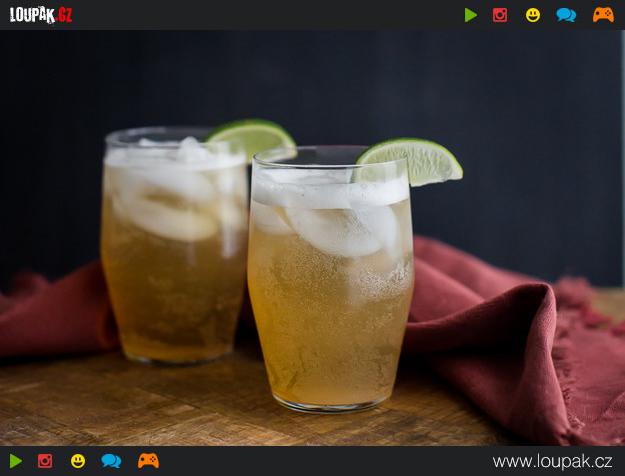Click the orange gamepad icon in top bar
The height and width of the screenshot is (476, 625).
coord(603,15)
